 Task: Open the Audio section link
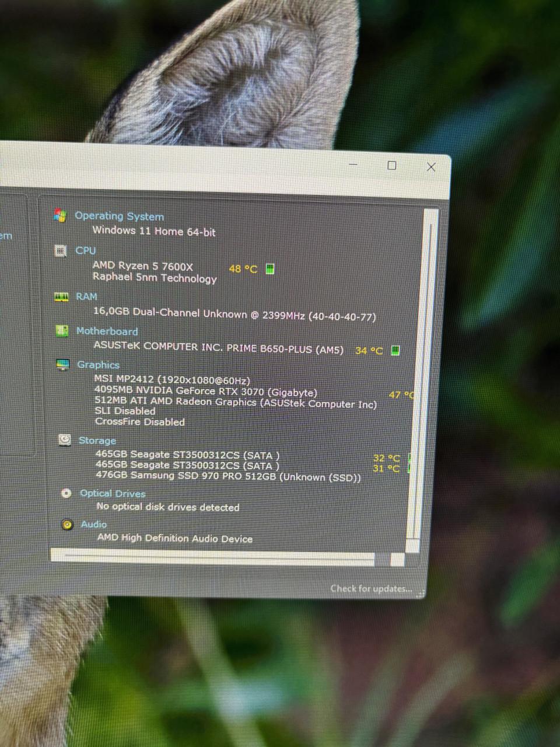[94, 524]
